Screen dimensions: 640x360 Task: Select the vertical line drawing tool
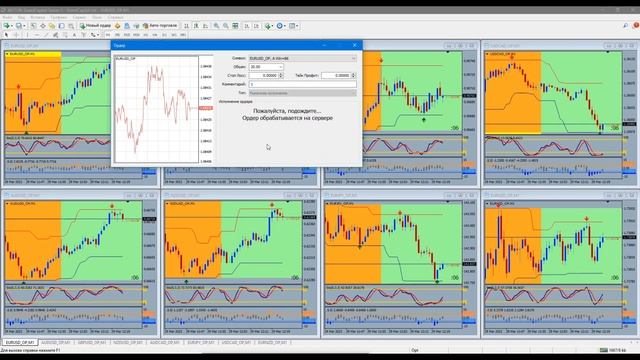(27, 35)
